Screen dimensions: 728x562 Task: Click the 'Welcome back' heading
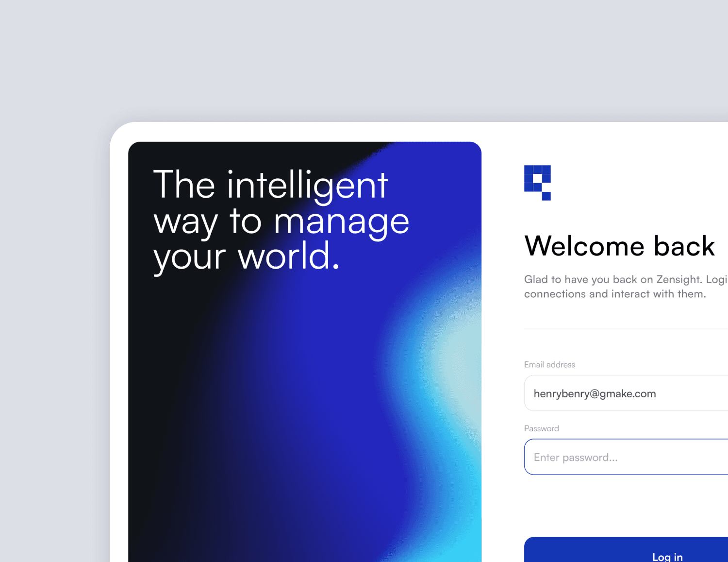(x=620, y=246)
